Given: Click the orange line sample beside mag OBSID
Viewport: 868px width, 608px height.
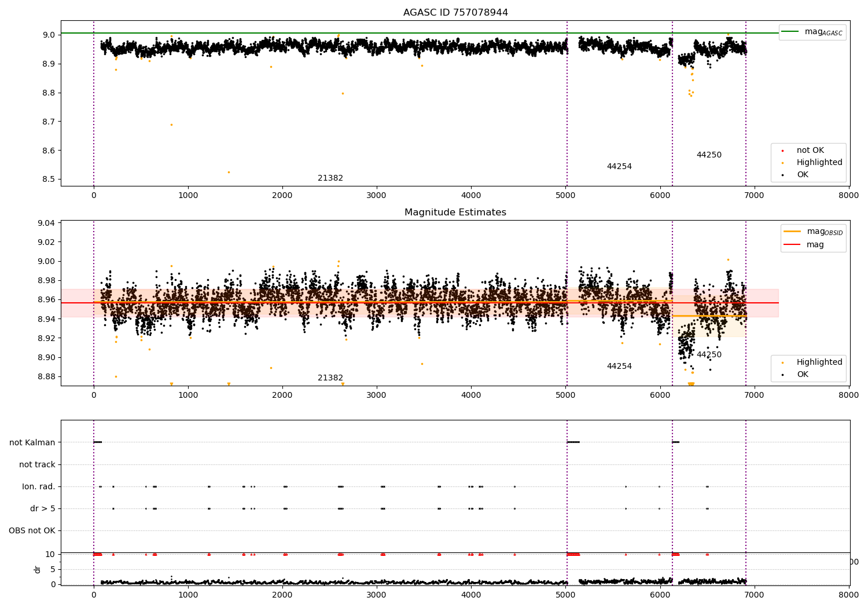Looking at the screenshot, I should point(792,232).
